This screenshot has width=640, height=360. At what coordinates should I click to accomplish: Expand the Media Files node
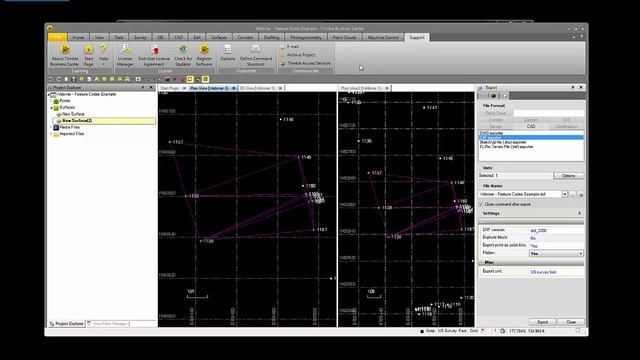click(x=51, y=127)
